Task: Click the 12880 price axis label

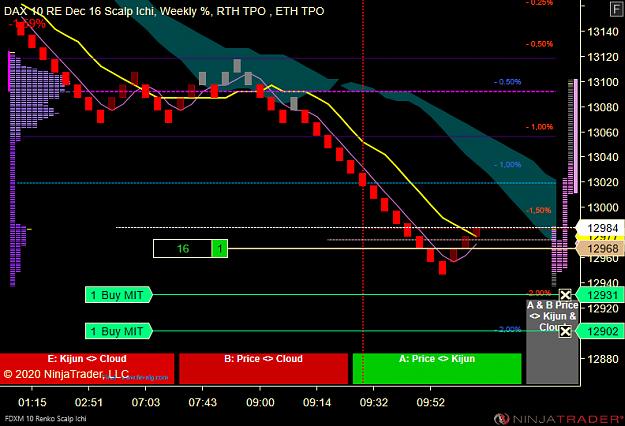Action: 603,359
